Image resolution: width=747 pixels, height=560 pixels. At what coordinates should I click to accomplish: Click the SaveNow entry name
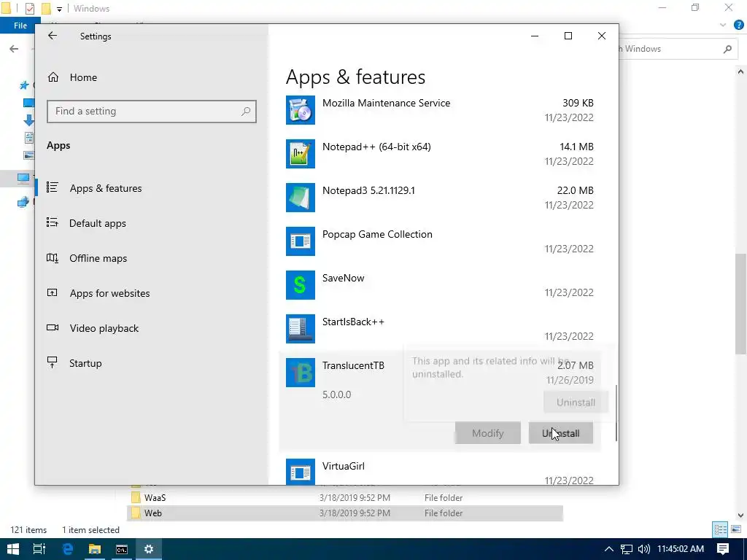pos(343,278)
